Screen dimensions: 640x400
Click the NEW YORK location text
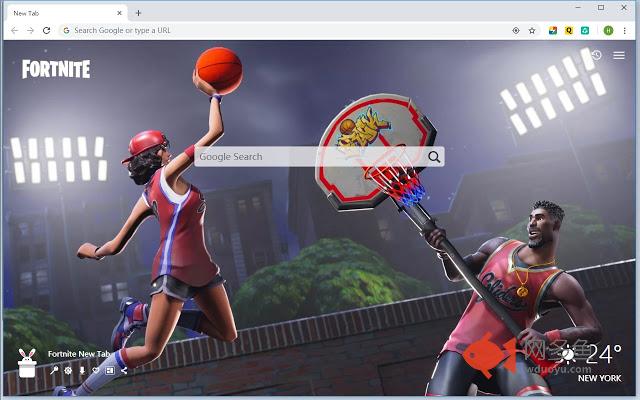click(600, 378)
